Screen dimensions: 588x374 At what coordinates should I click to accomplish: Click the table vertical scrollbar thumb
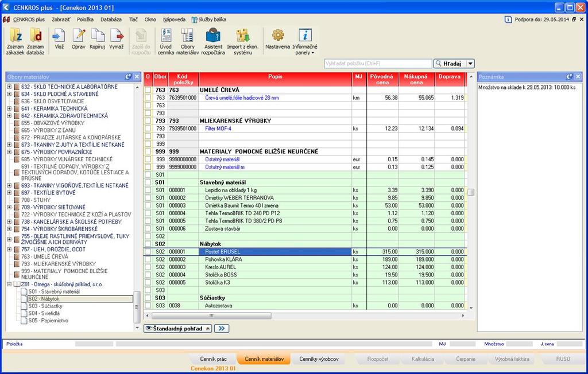(471, 192)
